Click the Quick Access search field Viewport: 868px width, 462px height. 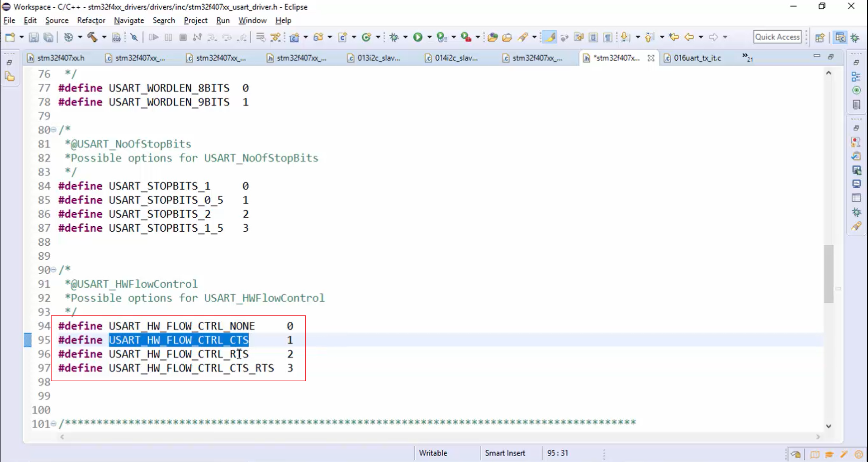(778, 37)
